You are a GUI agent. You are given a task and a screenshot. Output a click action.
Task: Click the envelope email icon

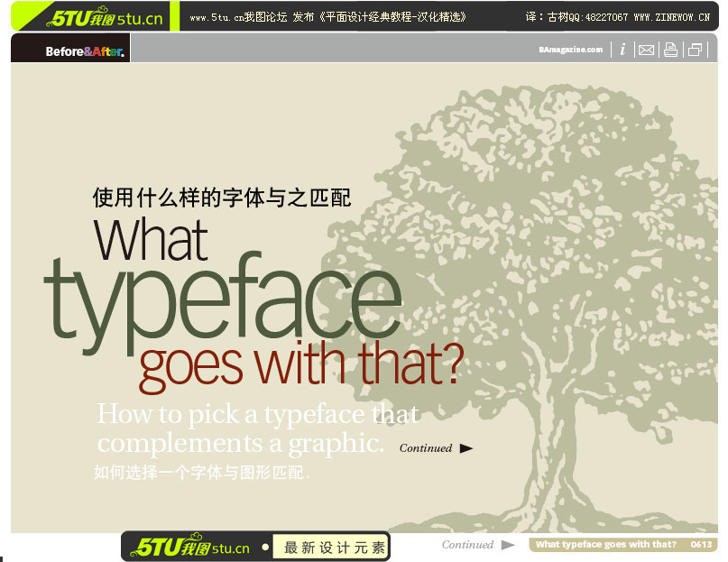646,50
